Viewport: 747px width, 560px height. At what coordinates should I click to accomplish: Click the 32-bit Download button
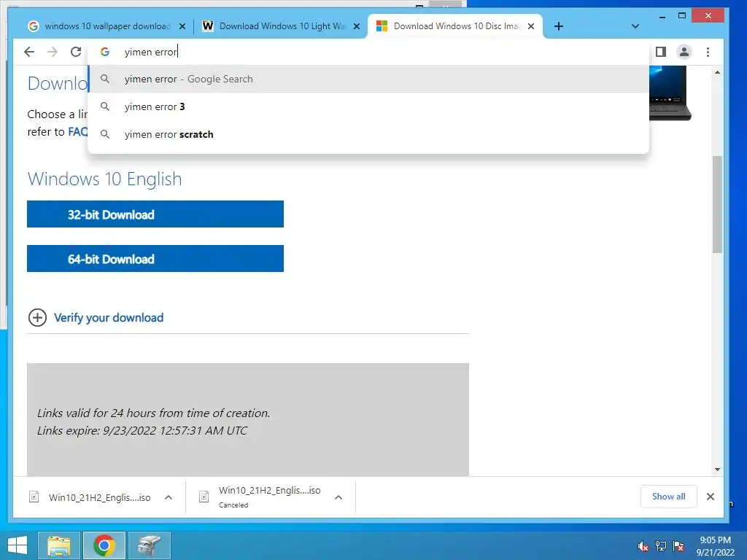(x=155, y=214)
